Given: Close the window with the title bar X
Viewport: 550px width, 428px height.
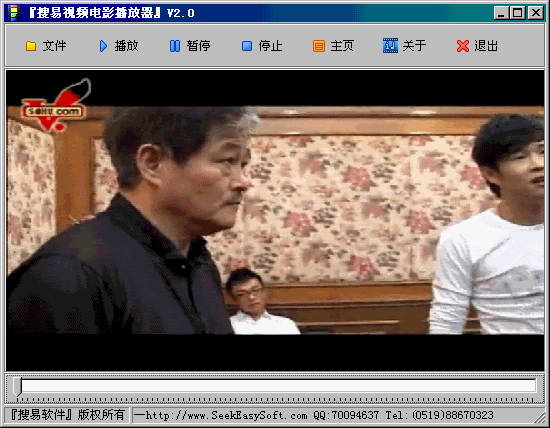Looking at the screenshot, I should [x=536, y=13].
